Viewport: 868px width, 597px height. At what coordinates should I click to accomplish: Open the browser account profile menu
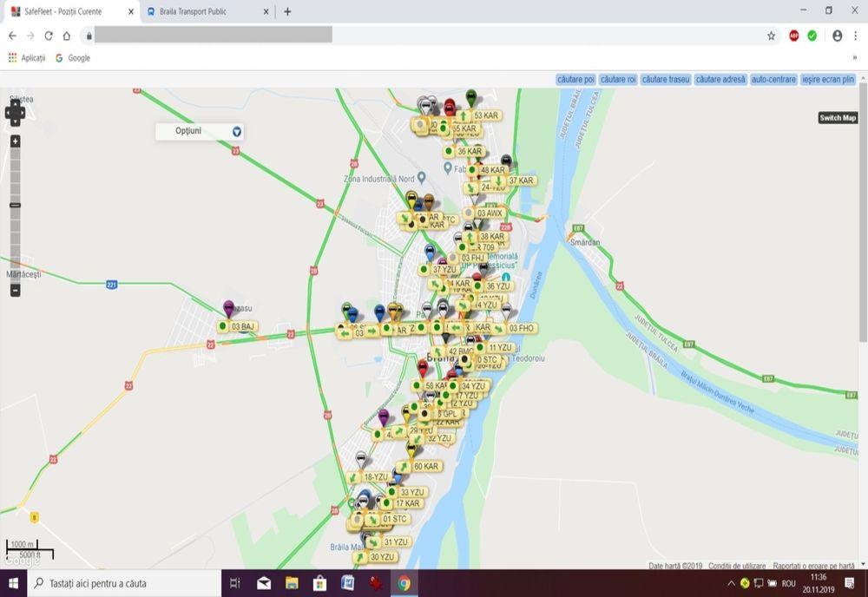tap(835, 36)
